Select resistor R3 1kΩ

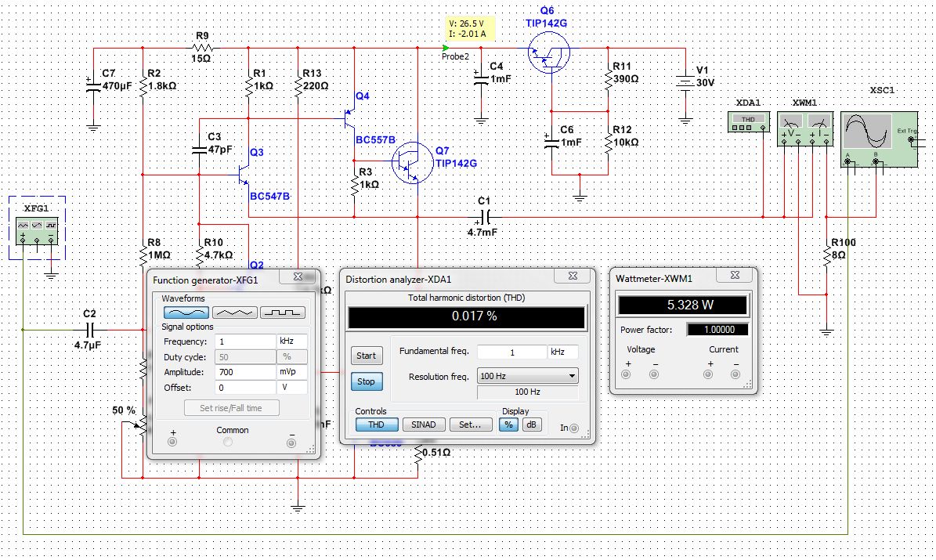[x=355, y=185]
